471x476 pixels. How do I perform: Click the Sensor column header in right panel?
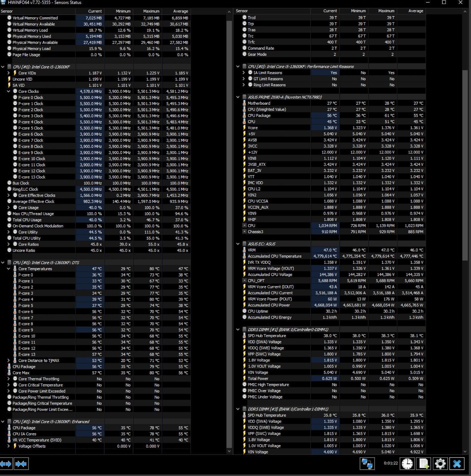pyautogui.click(x=272, y=11)
